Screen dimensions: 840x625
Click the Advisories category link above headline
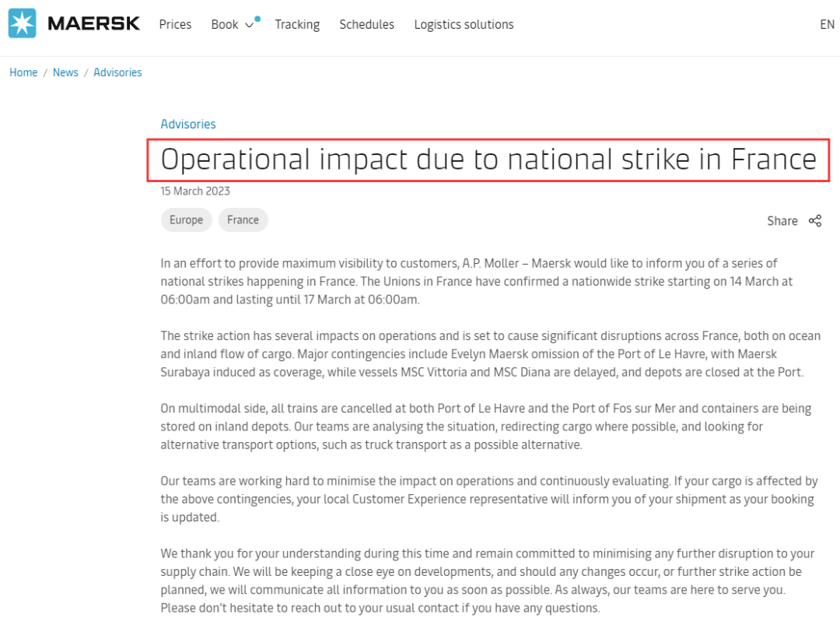tap(188, 125)
